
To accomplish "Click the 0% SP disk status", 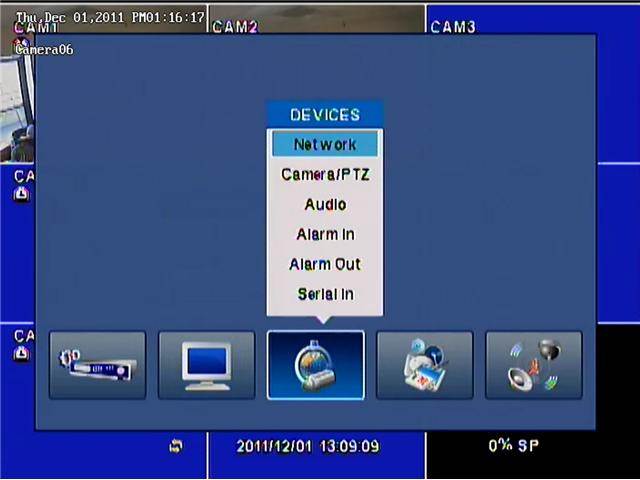I will 513,445.
